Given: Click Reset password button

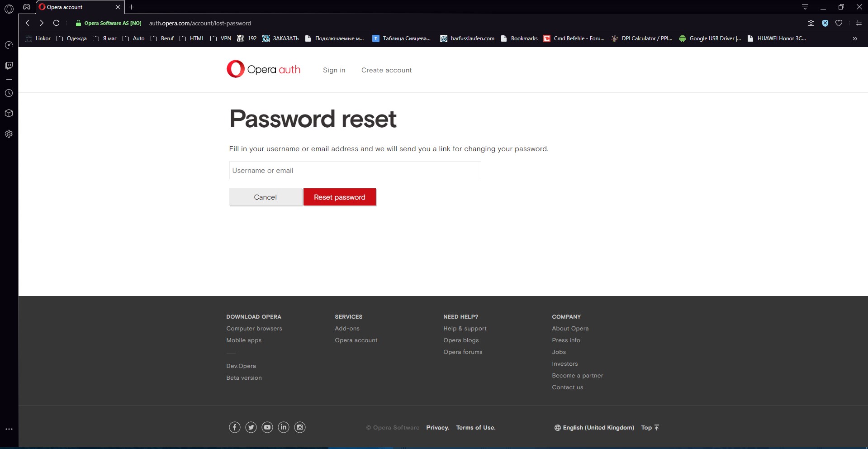Looking at the screenshot, I should coord(340,197).
